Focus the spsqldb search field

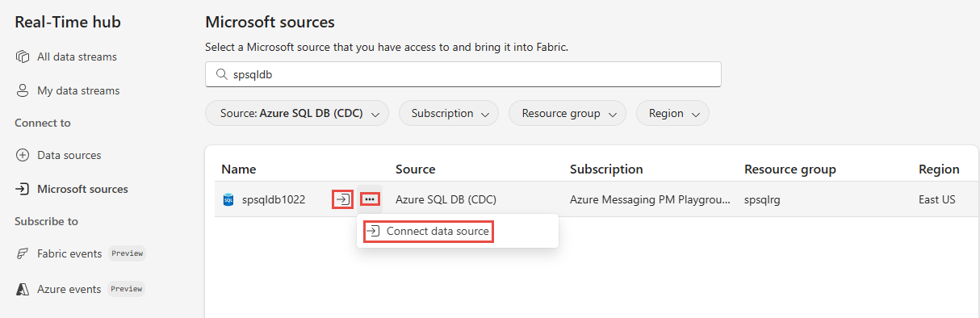click(463, 74)
